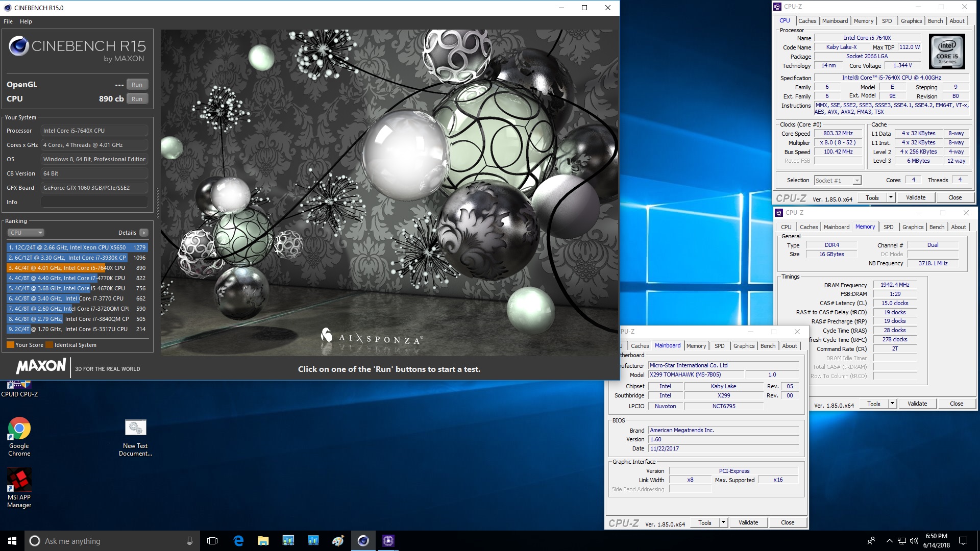The height and width of the screenshot is (551, 980).
Task: Click the rendered AIXSPONZA scene image
Action: (389, 192)
